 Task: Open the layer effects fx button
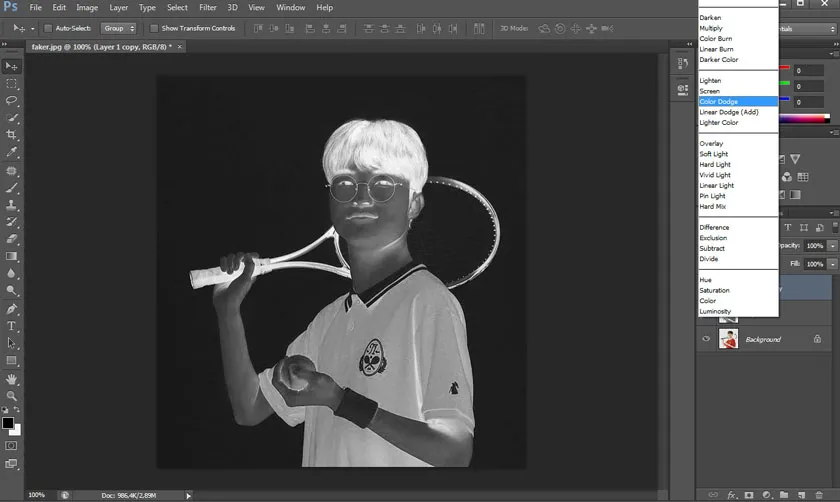pos(730,494)
